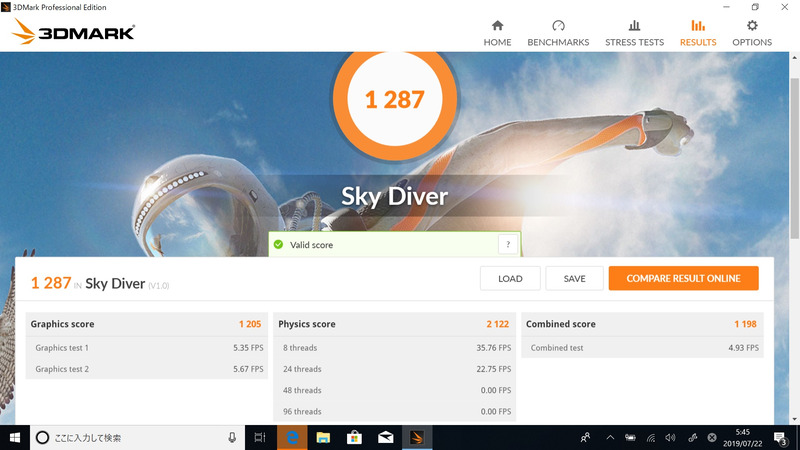800x450 pixels.
Task: Click the circled X tray icon
Action: click(712, 437)
